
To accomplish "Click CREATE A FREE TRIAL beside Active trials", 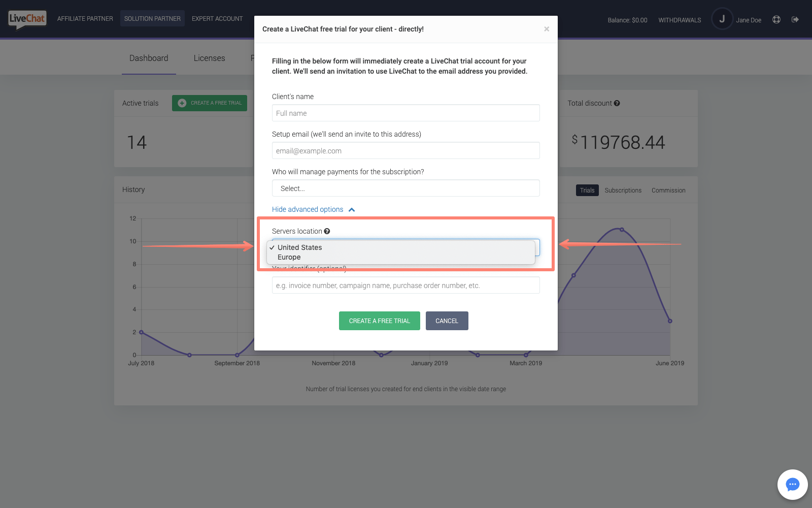I will (210, 103).
